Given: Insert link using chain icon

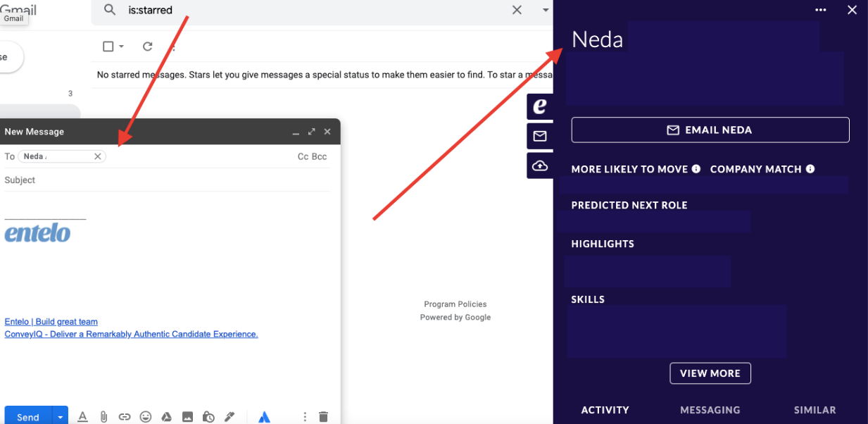Looking at the screenshot, I should tap(125, 416).
